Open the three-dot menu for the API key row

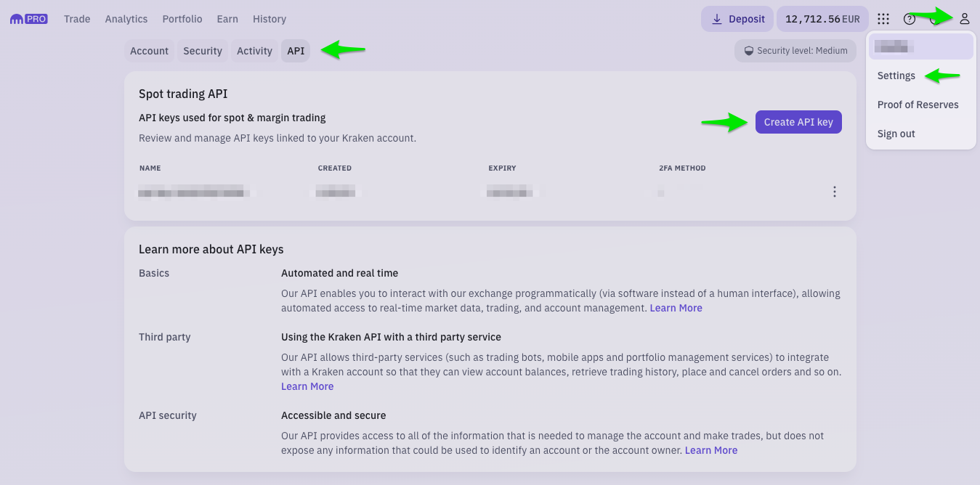pyautogui.click(x=835, y=192)
